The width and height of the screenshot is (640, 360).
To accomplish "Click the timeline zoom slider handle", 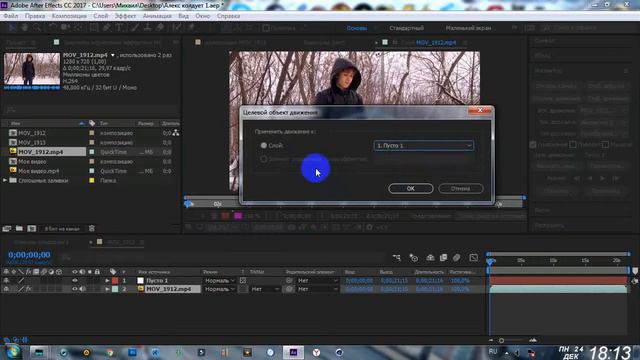I will [x=501, y=340].
